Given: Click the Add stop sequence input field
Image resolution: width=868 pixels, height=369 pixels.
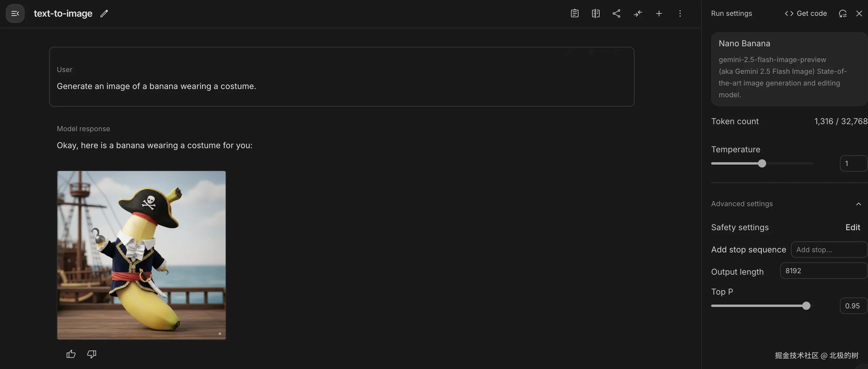Looking at the screenshot, I should pos(828,250).
